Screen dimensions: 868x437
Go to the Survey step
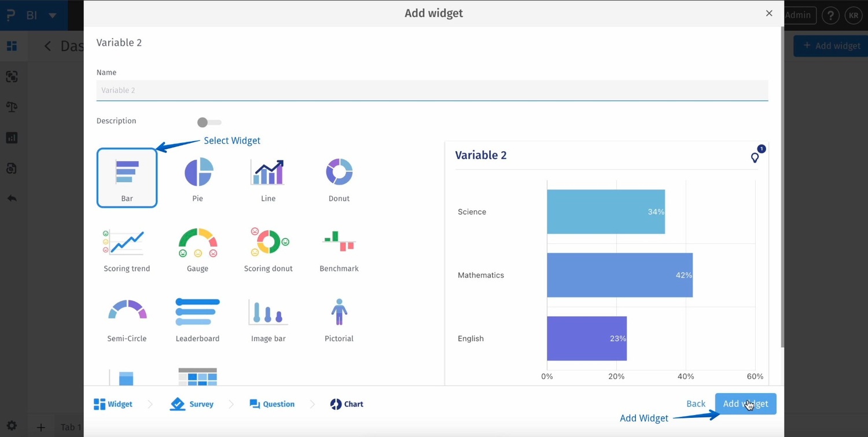(192, 404)
